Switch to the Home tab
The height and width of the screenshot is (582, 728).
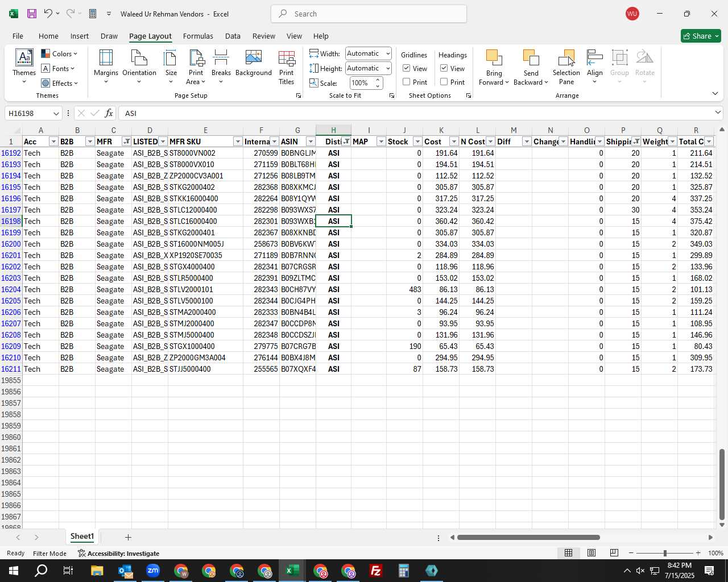click(48, 36)
